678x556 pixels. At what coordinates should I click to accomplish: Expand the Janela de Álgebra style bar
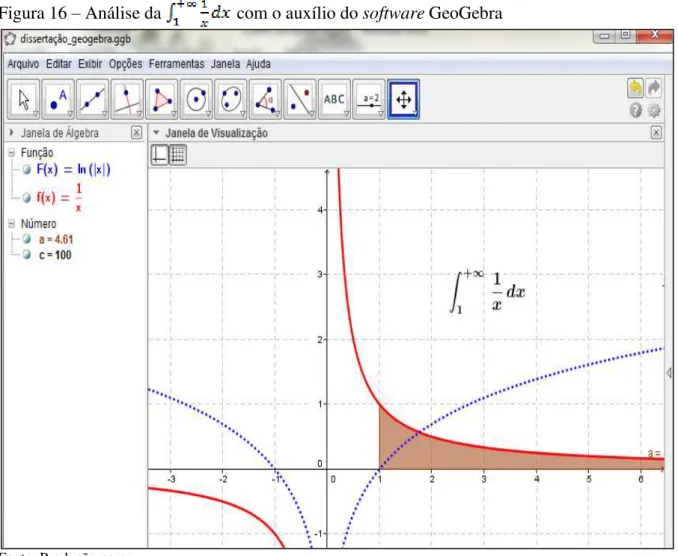pyautogui.click(x=11, y=133)
